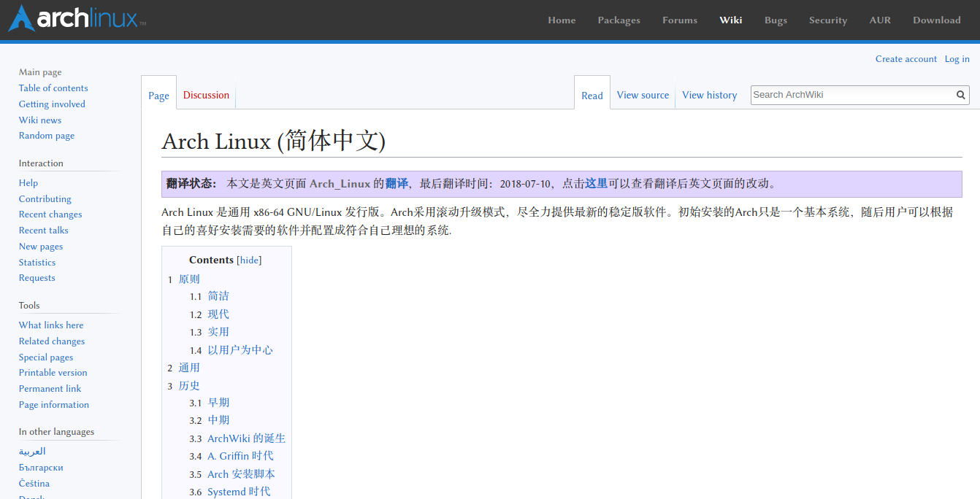This screenshot has width=980, height=499.
Task: Open the Help sidebar link
Action: 28,183
